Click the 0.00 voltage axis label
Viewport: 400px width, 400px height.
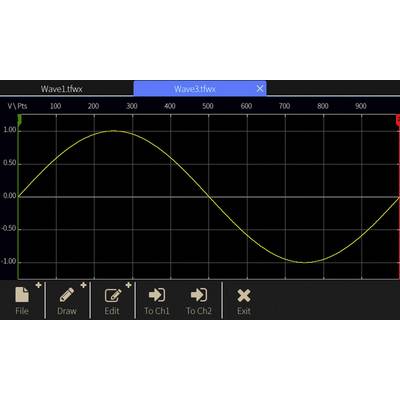(x=10, y=196)
